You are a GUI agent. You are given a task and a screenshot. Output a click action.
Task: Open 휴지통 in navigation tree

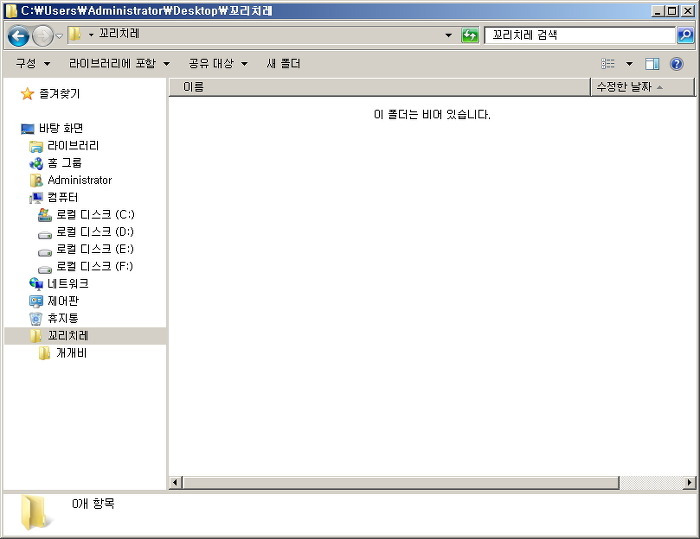63,318
